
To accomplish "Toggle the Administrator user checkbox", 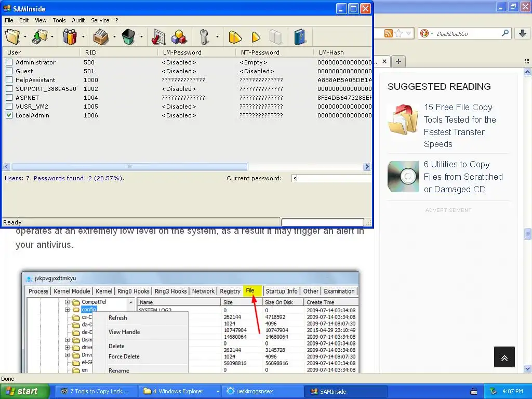I will tap(9, 62).
